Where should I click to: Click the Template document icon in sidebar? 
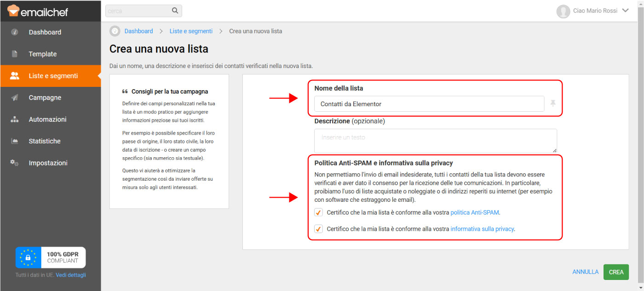[x=15, y=54]
